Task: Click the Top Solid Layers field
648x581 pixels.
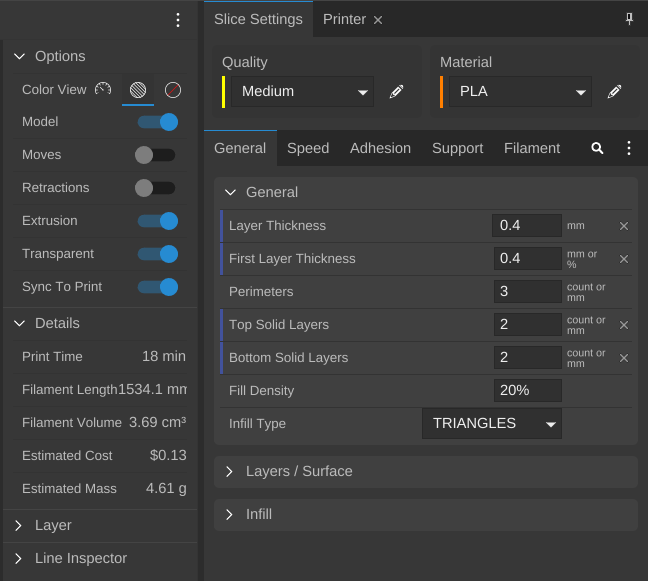Action: 528,324
